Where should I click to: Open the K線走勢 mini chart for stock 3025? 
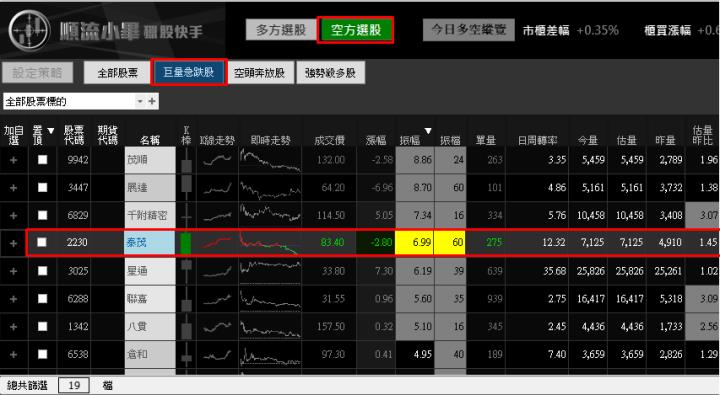(x=217, y=271)
